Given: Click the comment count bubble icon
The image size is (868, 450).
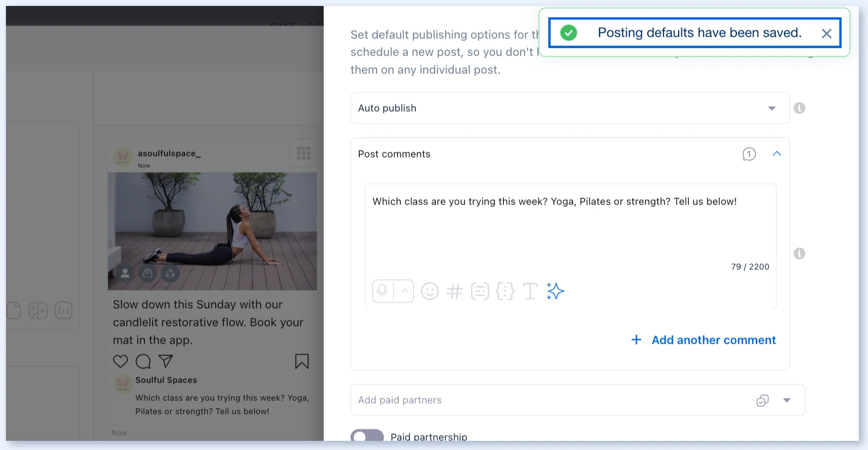Looking at the screenshot, I should (749, 154).
